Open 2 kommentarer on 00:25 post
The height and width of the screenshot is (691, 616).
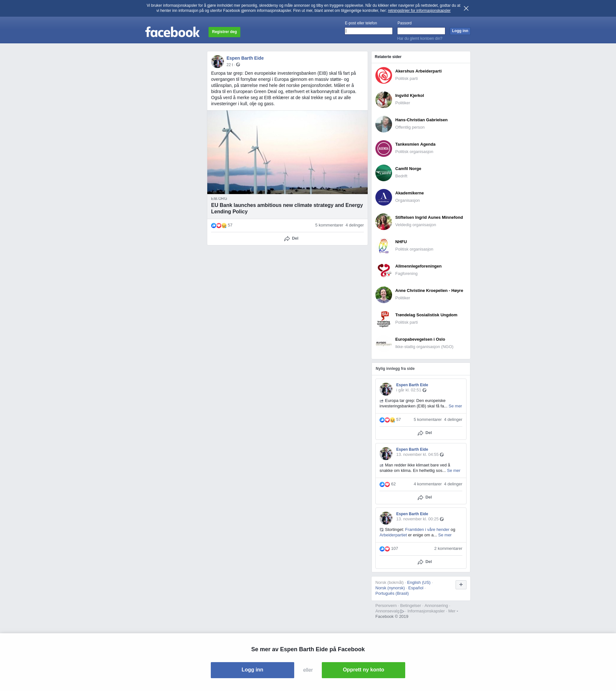(x=448, y=549)
